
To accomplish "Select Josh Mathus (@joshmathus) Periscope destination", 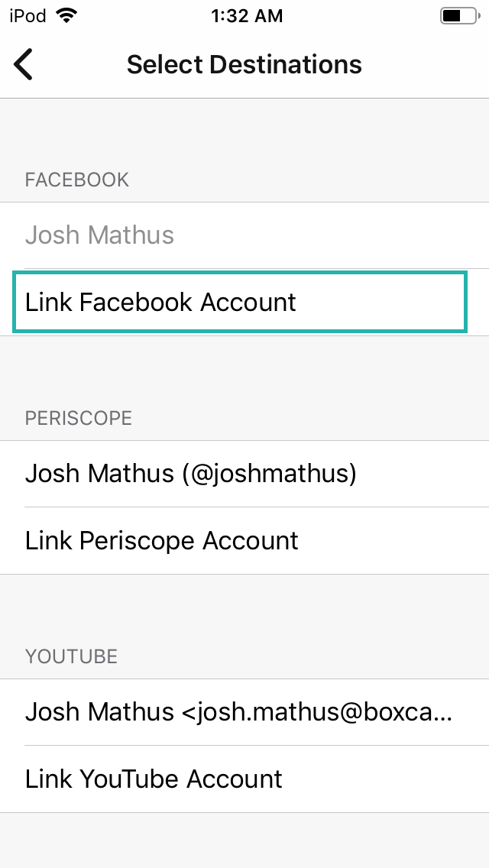I will click(x=191, y=474).
